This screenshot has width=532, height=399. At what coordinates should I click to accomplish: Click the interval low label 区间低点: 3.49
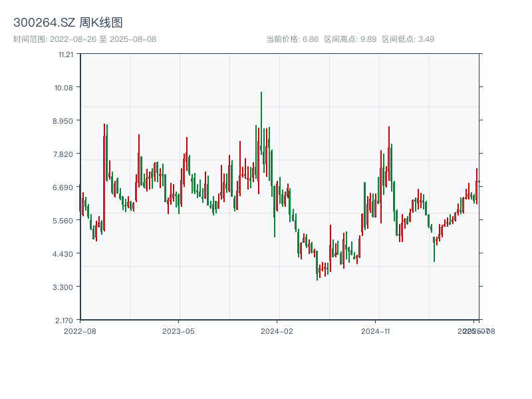[408, 39]
